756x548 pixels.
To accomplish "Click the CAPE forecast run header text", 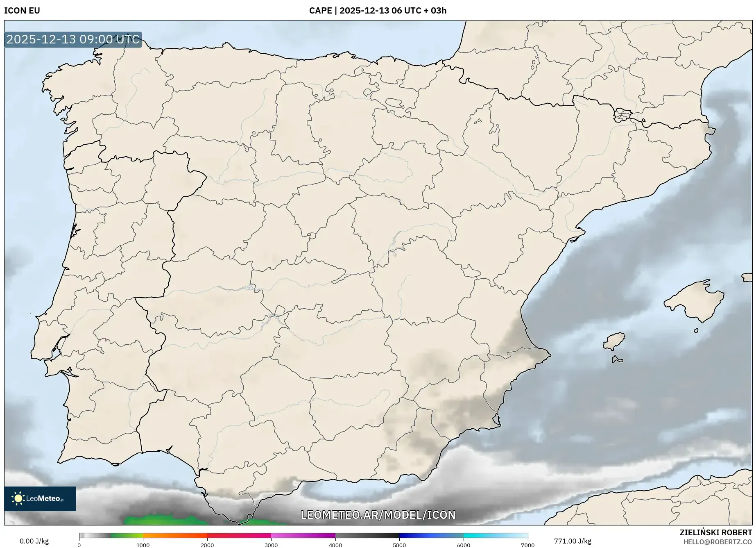I will tap(378, 11).
